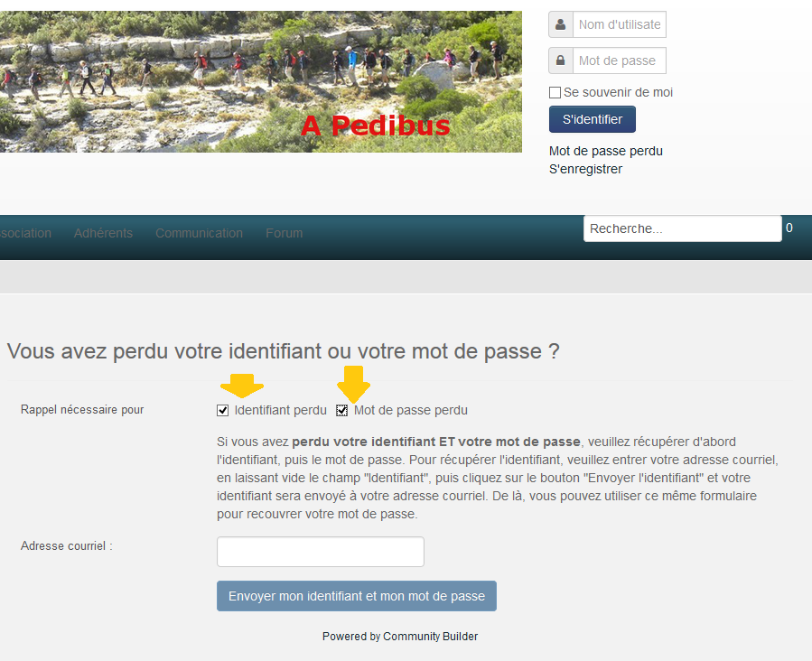Screen dimensions: 812x661
Task: Open the S'enregistrer link
Action: point(585,169)
